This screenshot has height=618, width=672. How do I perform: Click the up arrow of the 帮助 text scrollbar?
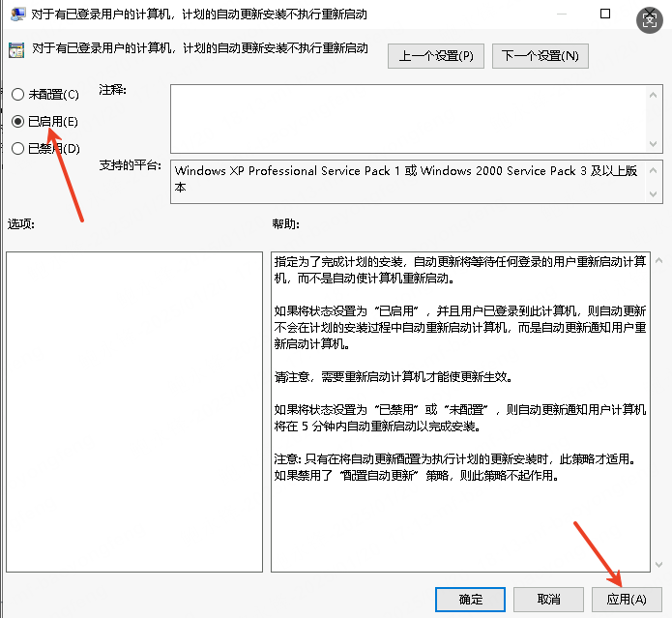pyautogui.click(x=658, y=260)
